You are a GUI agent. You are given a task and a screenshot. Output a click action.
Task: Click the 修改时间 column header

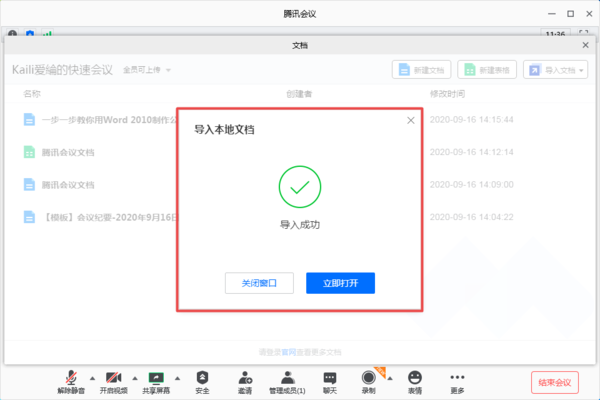[x=448, y=94]
